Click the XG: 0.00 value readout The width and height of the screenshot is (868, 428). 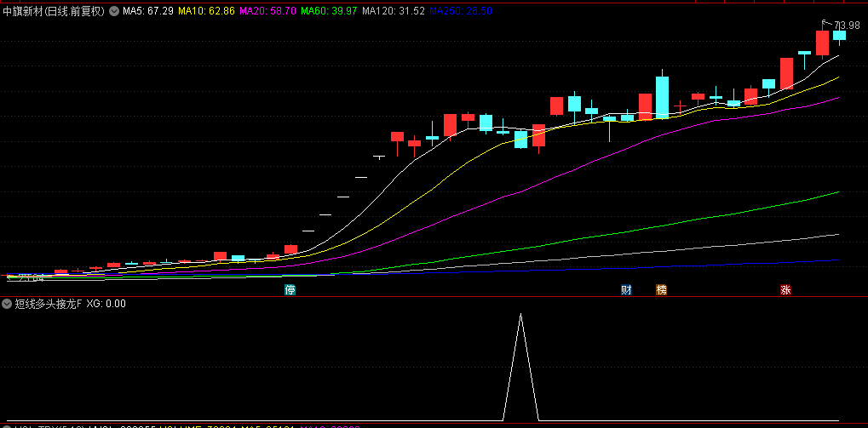point(106,304)
